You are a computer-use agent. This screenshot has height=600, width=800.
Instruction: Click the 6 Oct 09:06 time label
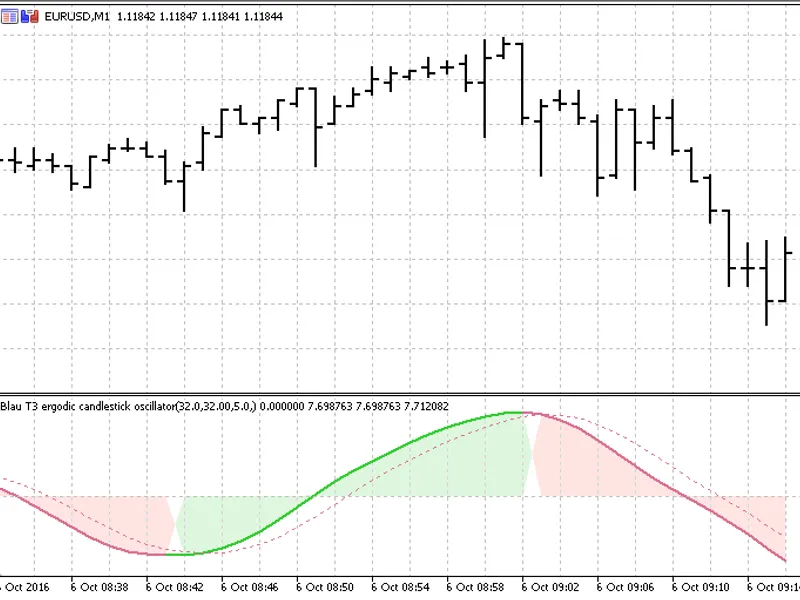click(625, 587)
